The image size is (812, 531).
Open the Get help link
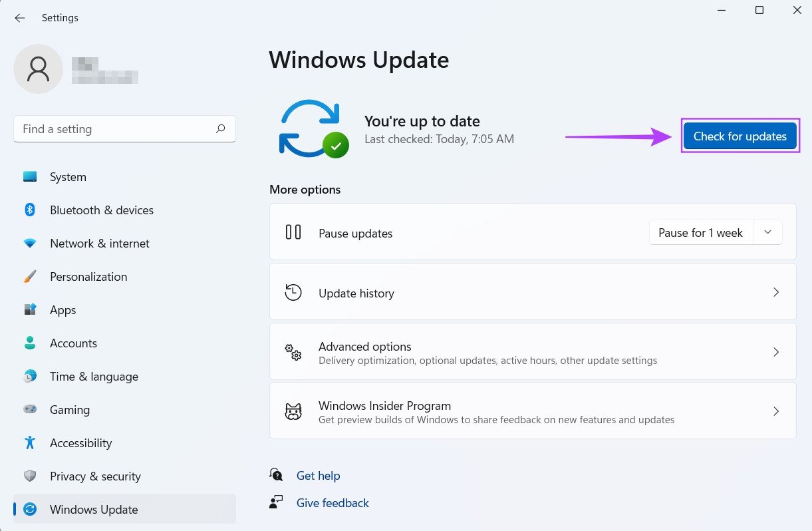pos(318,475)
